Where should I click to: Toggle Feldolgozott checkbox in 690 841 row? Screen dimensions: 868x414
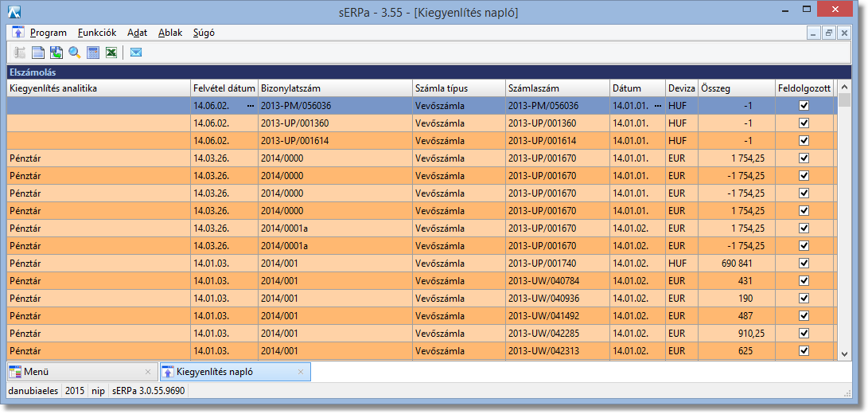coord(804,264)
